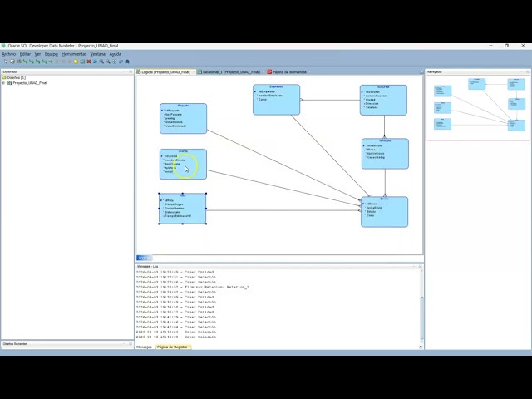532x399 pixels.
Task: Click log line 19:41:29 - Crear Relacion
Action: pyautogui.click(x=176, y=317)
